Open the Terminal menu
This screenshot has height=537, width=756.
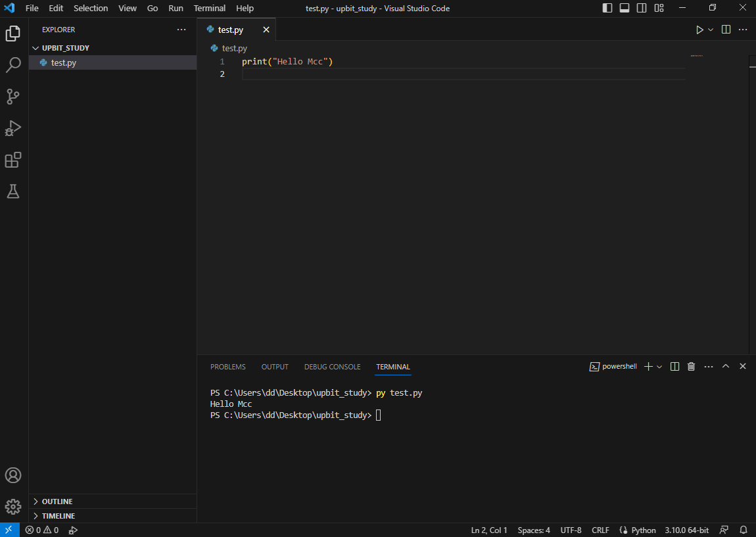pyautogui.click(x=209, y=8)
